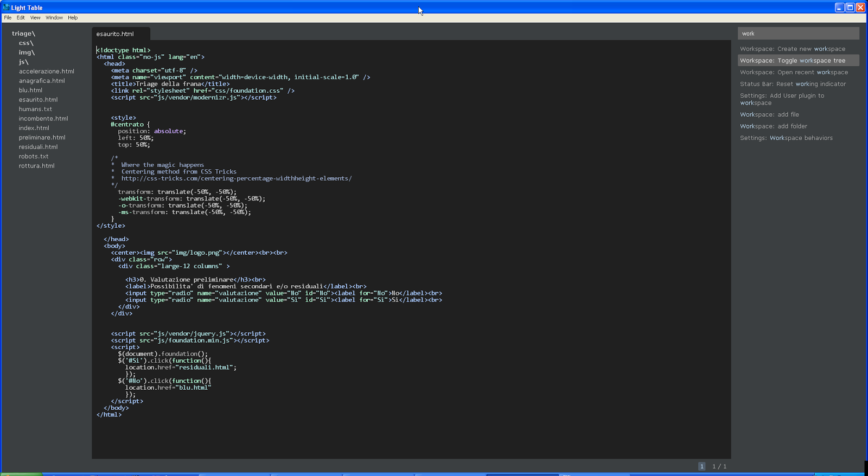Place cursor on the '<!doctype html>' line
The image size is (868, 476).
(x=124, y=50)
